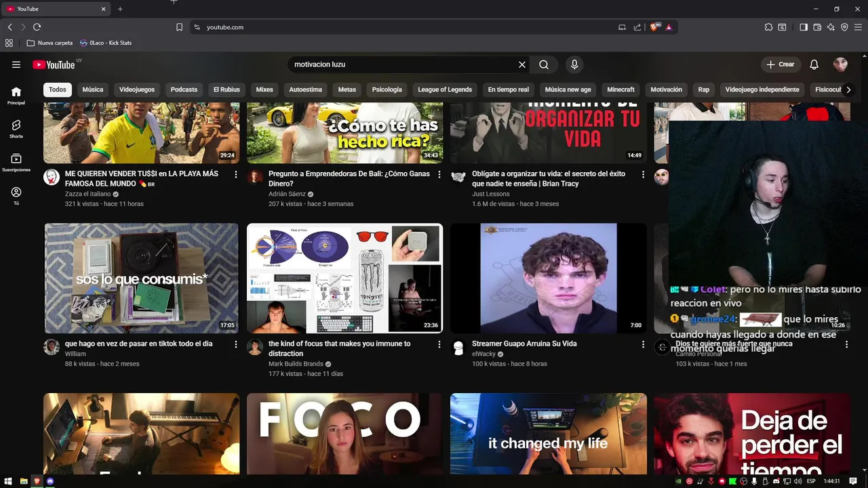Open 'Deja de perder el tiempo' thumbnail

(x=751, y=434)
